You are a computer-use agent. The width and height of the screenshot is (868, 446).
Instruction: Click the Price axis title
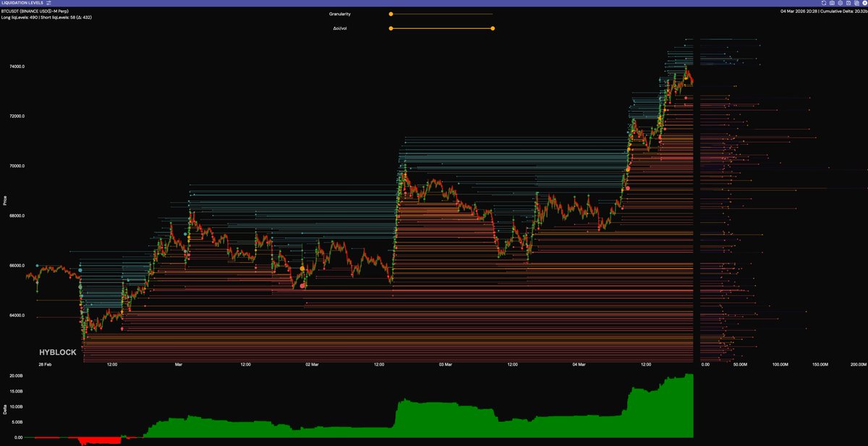[x=4, y=201]
